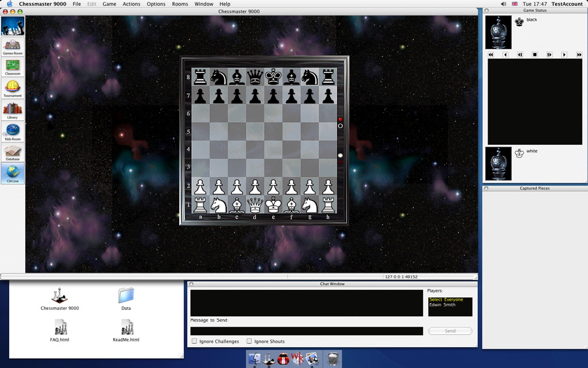Click the volume icon in menu bar

coord(503,4)
